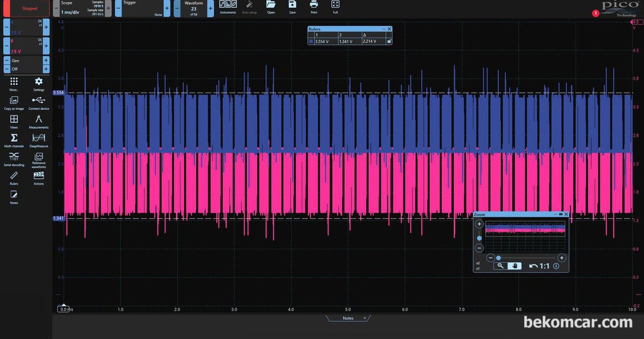Open the Math channels tool
This screenshot has width=644, height=339.
pos(14,139)
